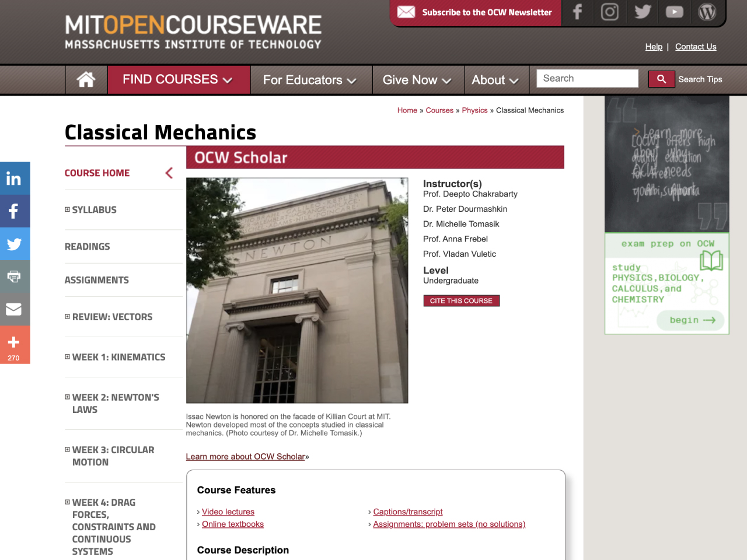Open the Instagram icon in header
This screenshot has height=560, width=747.
[609, 12]
